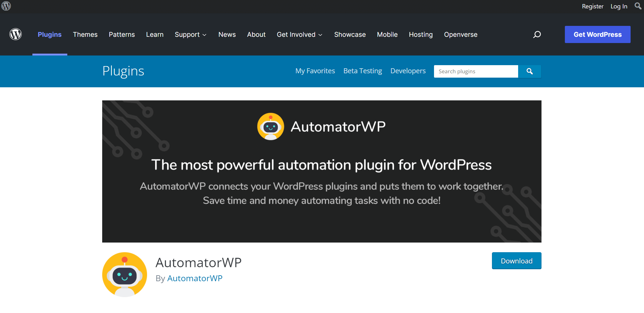Go to the Mobile nav item

(387, 34)
